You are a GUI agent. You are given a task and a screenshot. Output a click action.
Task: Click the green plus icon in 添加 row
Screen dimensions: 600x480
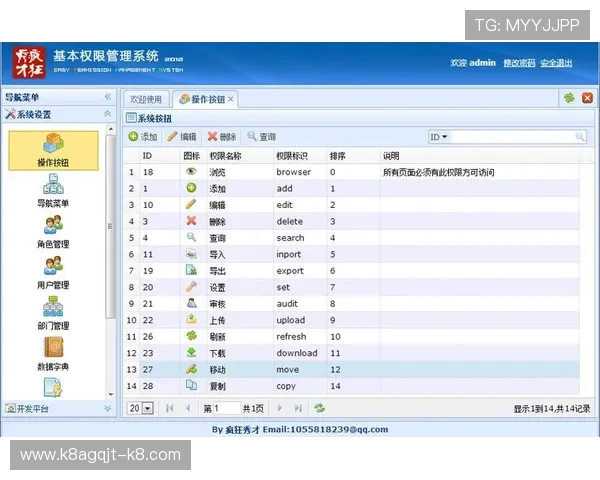(191, 188)
